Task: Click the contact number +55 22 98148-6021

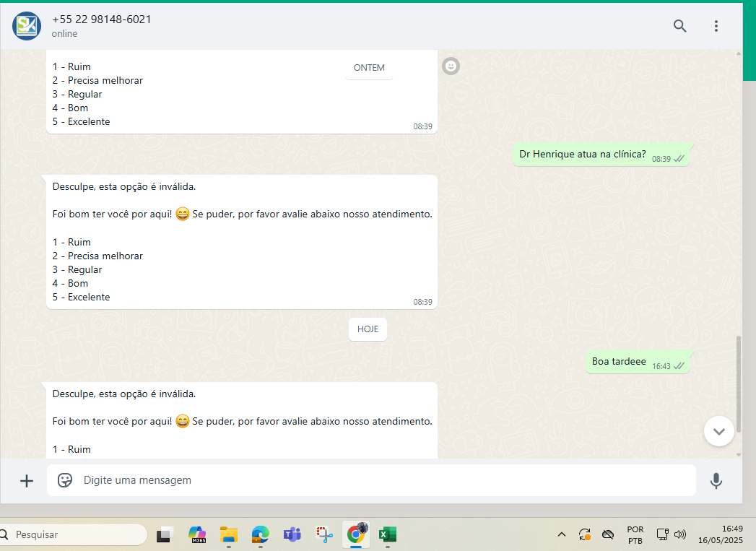Action: coord(102,19)
